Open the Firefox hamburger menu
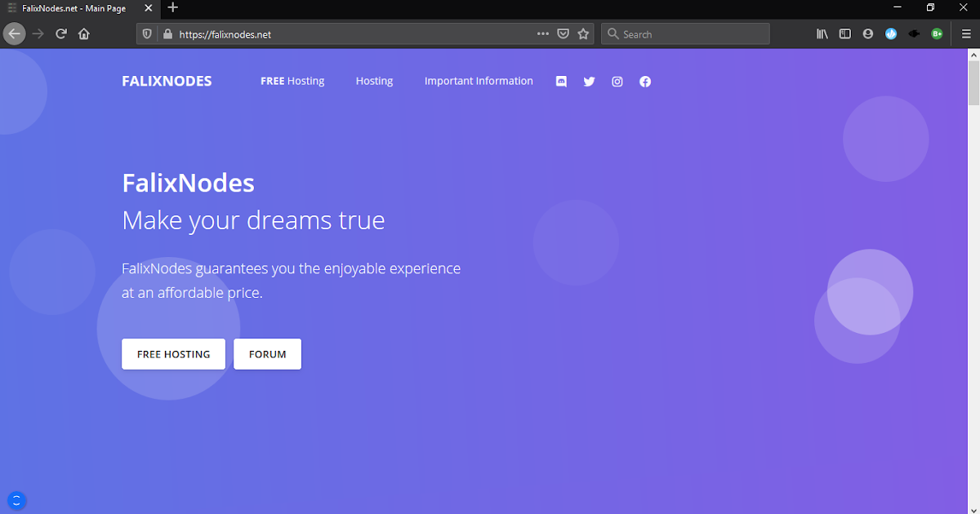Viewport: 980px width, 514px height. (x=966, y=33)
